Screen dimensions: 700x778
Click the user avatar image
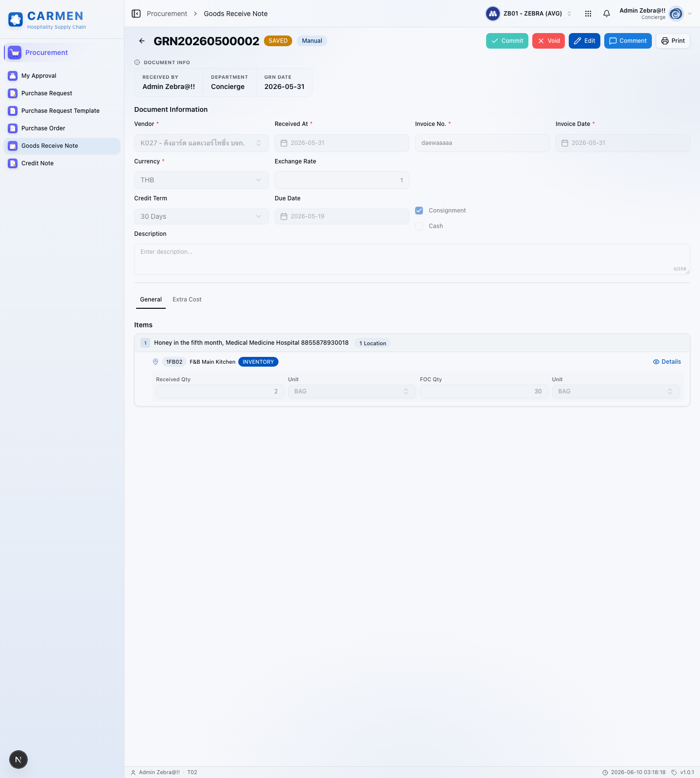pyautogui.click(x=676, y=14)
